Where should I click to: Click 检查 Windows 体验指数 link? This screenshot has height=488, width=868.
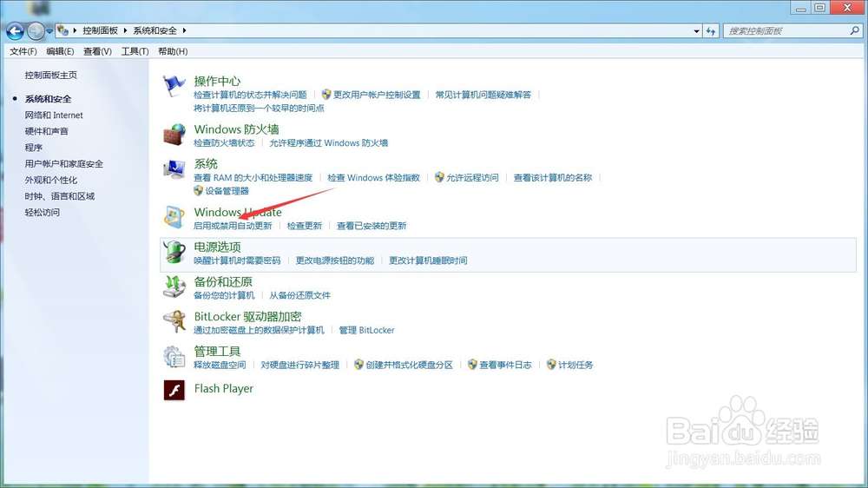pos(373,177)
